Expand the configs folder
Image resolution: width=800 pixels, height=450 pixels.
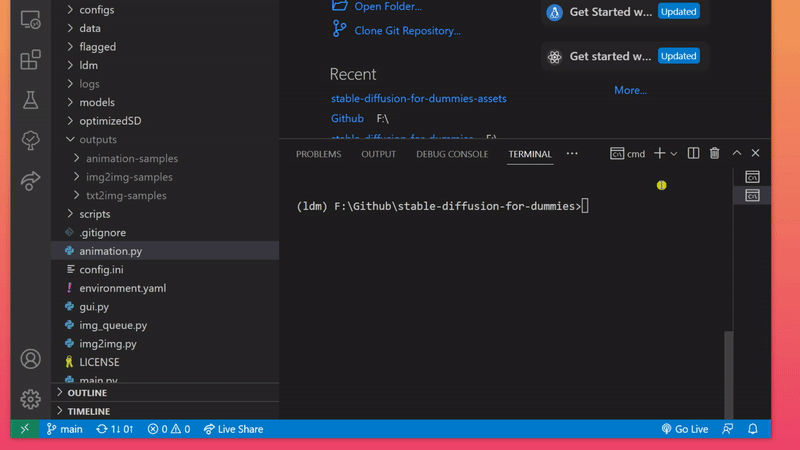pos(165,10)
